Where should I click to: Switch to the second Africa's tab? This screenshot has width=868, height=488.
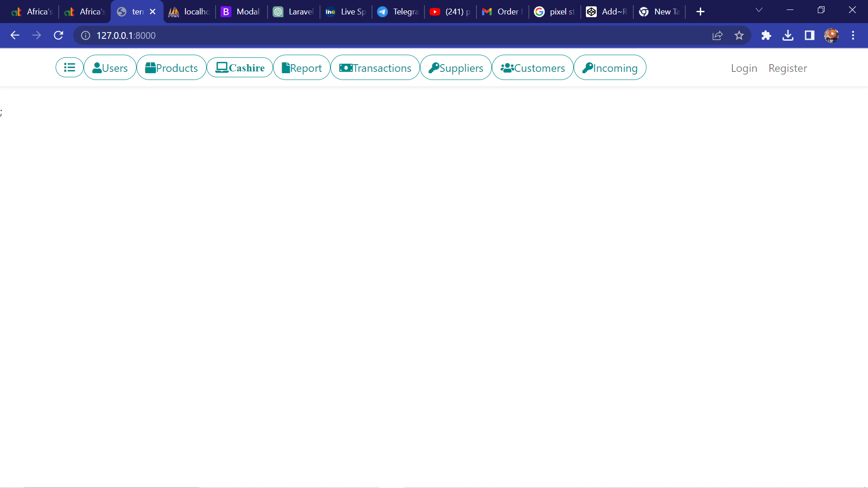pos(85,12)
